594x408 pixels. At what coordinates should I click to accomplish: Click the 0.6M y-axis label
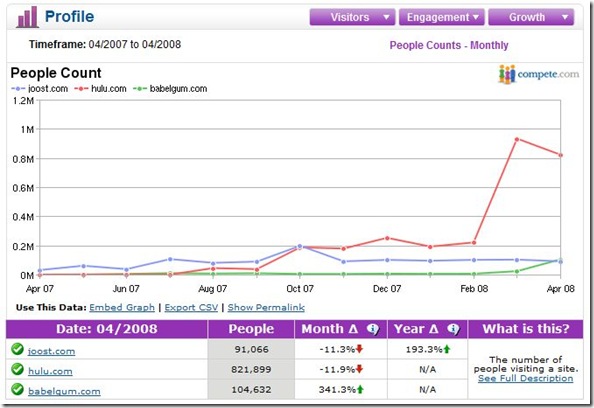point(23,188)
